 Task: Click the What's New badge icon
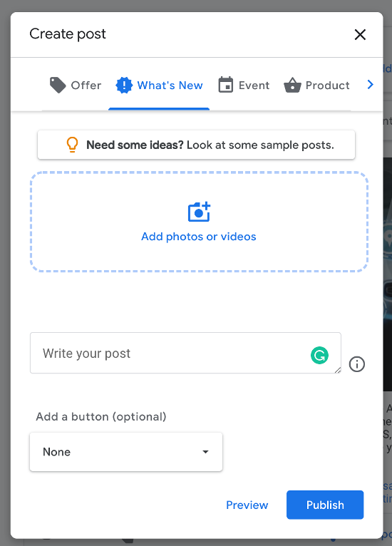124,86
